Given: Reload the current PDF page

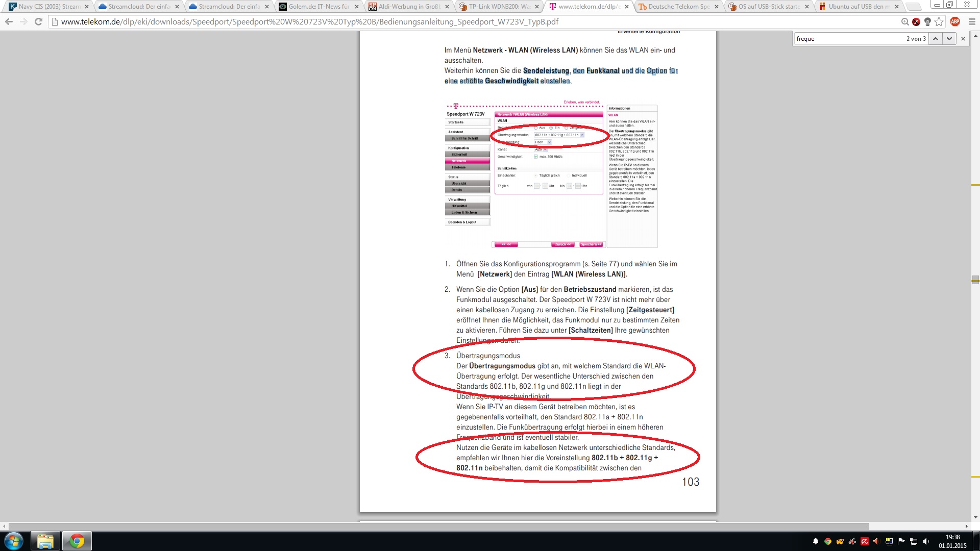Looking at the screenshot, I should click(38, 22).
